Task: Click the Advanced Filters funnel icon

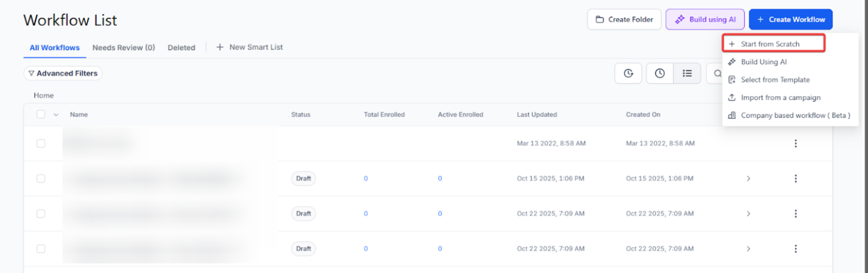Action: (x=31, y=73)
